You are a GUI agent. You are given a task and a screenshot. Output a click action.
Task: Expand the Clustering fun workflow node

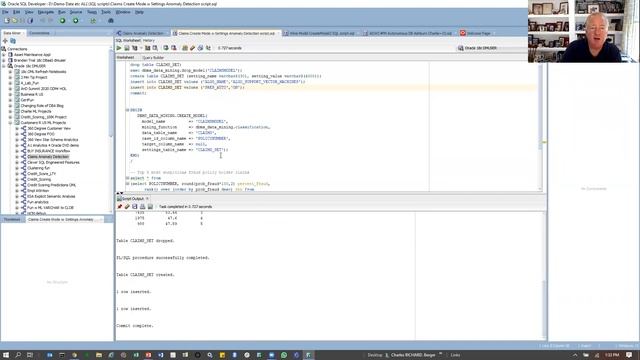[17, 168]
